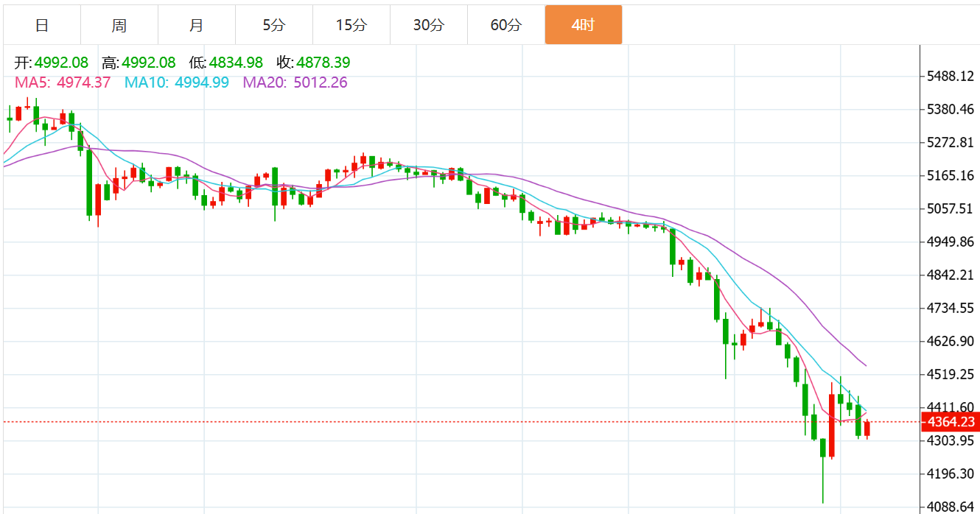Click the 低 low price 4834.98
This screenshot has height=514, width=980.
[236, 63]
